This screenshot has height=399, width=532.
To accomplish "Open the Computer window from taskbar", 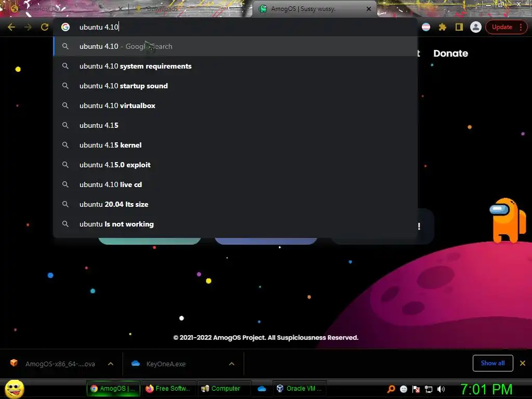I will click(224, 389).
